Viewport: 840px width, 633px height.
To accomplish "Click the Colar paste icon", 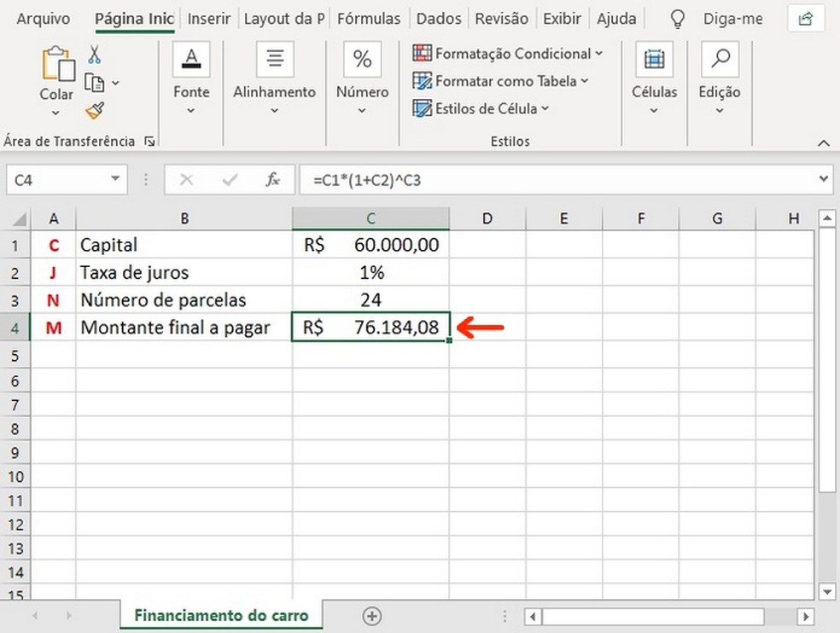I will tap(56, 64).
